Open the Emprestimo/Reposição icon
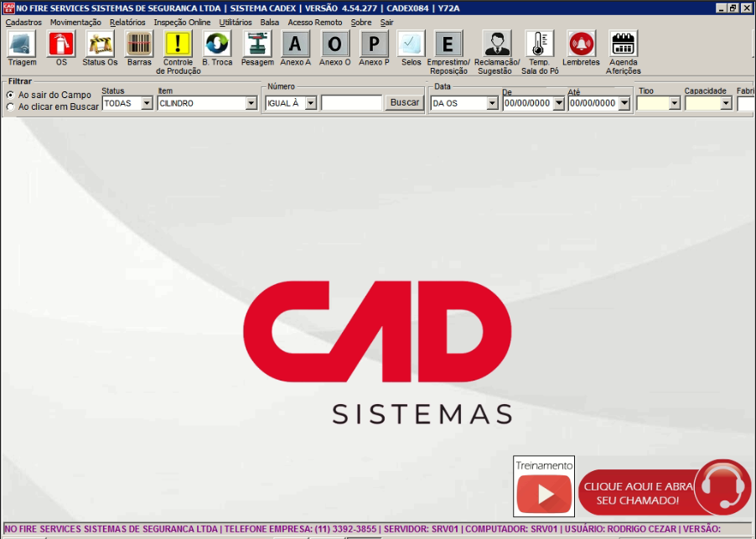Screen dimensions: 756x539 (448, 44)
